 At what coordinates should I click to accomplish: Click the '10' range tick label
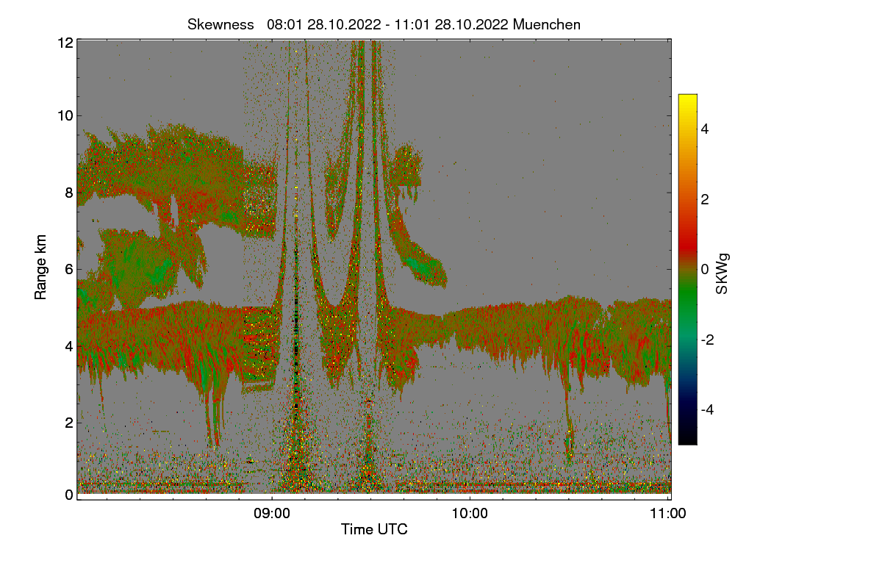coord(65,115)
